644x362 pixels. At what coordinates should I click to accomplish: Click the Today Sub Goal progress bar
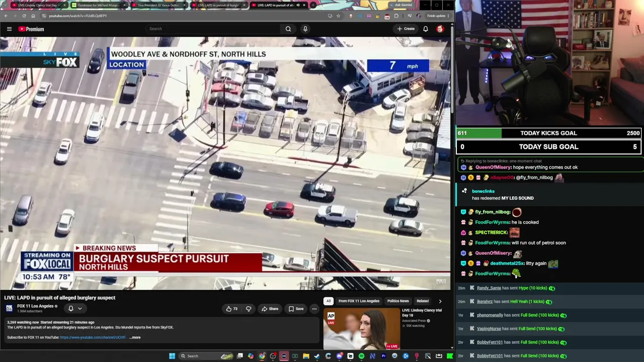[x=549, y=147]
